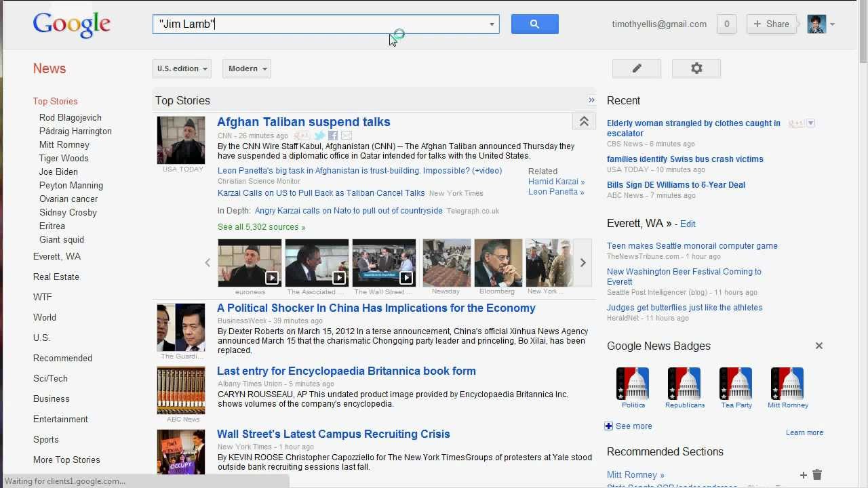Play the euronews video thumbnail
This screenshot has width=868, height=488.
250,263
